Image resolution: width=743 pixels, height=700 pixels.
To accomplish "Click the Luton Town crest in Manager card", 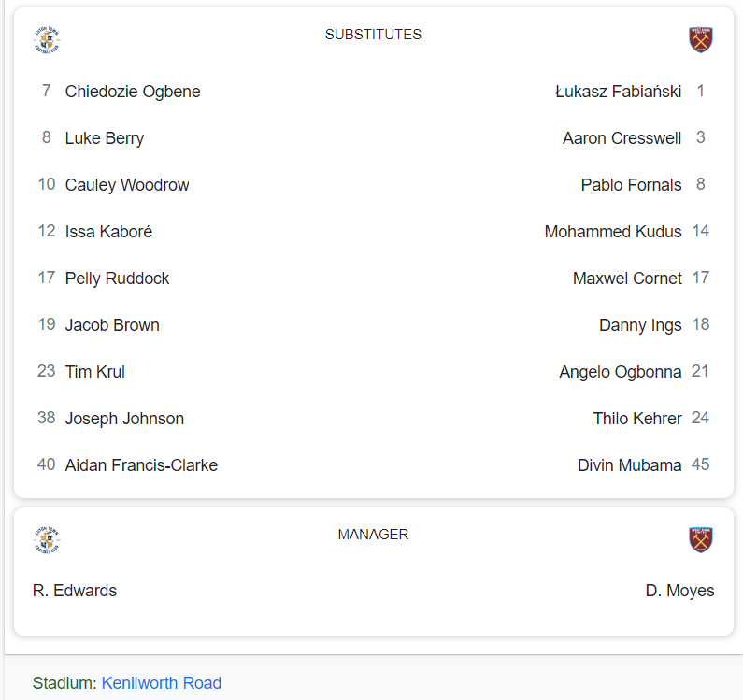I will coord(47,540).
